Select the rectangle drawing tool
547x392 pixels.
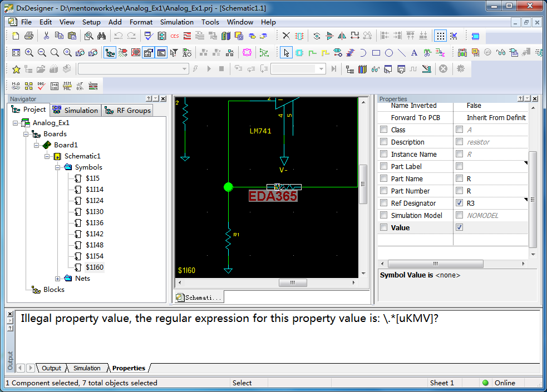point(376,53)
